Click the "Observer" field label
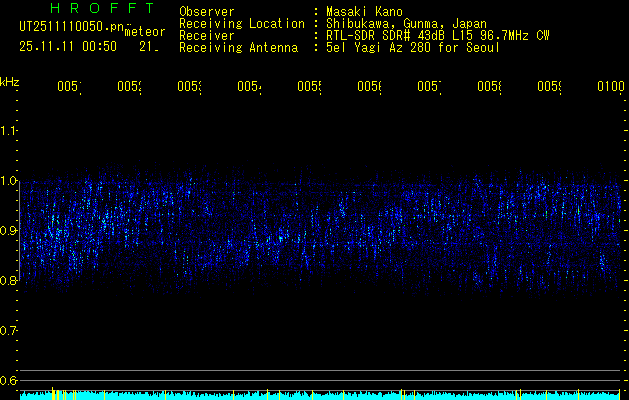Viewport: 629px width, 400px height. coord(207,12)
